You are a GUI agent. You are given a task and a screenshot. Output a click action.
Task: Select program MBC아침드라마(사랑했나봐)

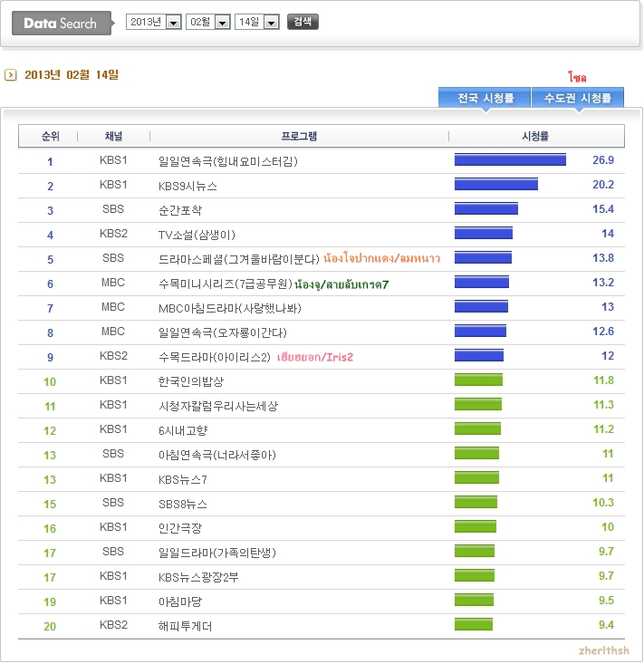click(x=230, y=308)
